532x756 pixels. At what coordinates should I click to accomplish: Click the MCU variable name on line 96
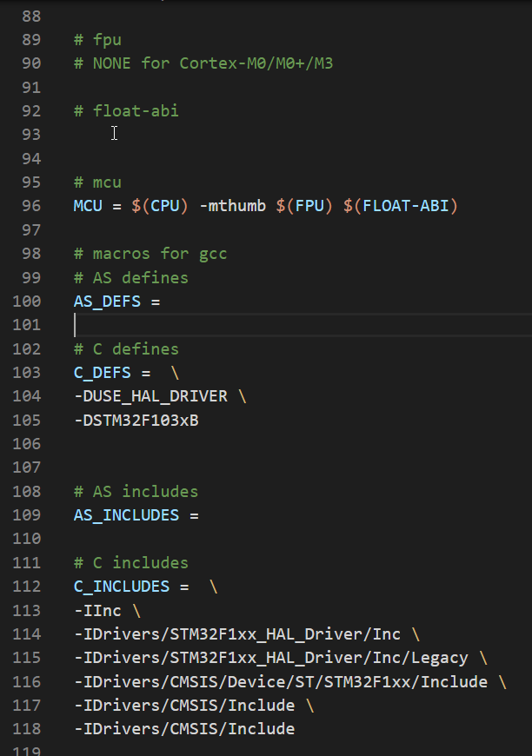click(88, 206)
